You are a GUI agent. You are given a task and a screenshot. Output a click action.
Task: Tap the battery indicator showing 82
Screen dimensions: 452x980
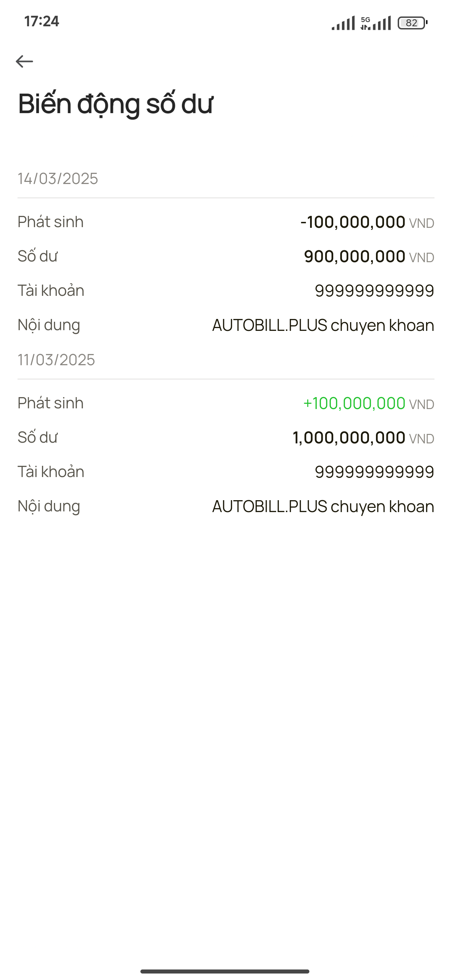(412, 23)
